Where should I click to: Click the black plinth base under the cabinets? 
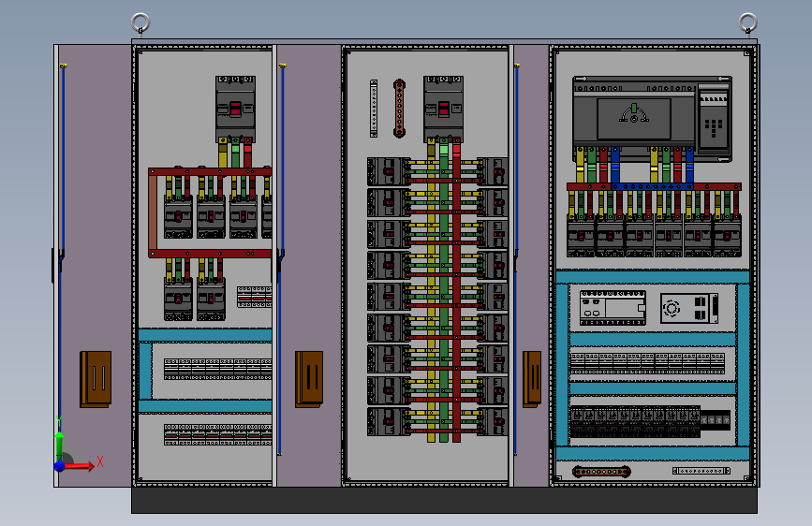444,500
